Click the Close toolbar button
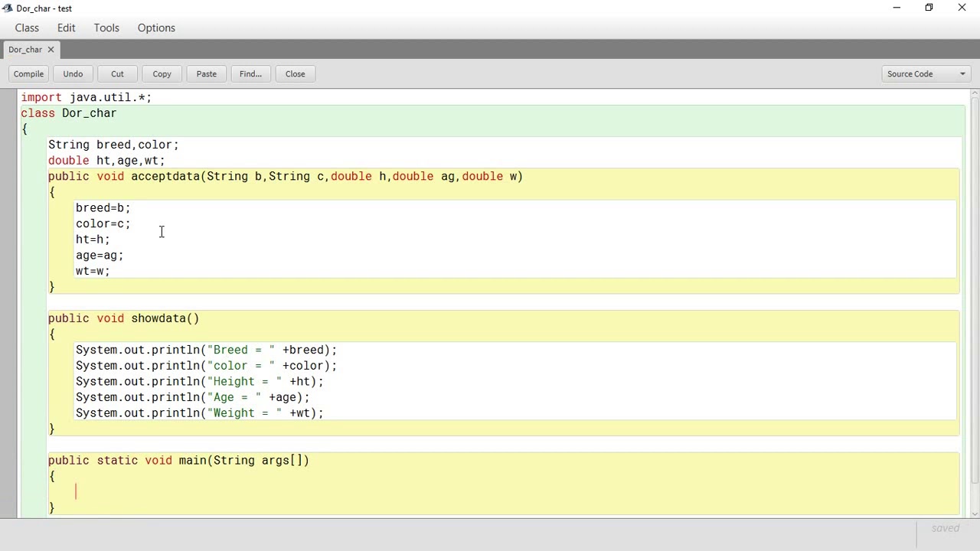The image size is (980, 551). (x=295, y=74)
